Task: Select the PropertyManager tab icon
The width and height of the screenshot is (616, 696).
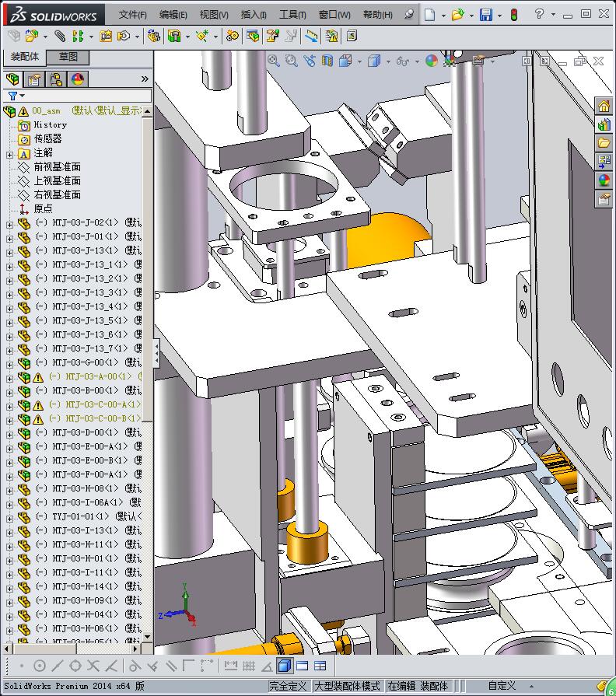Action: pyautogui.click(x=34, y=79)
